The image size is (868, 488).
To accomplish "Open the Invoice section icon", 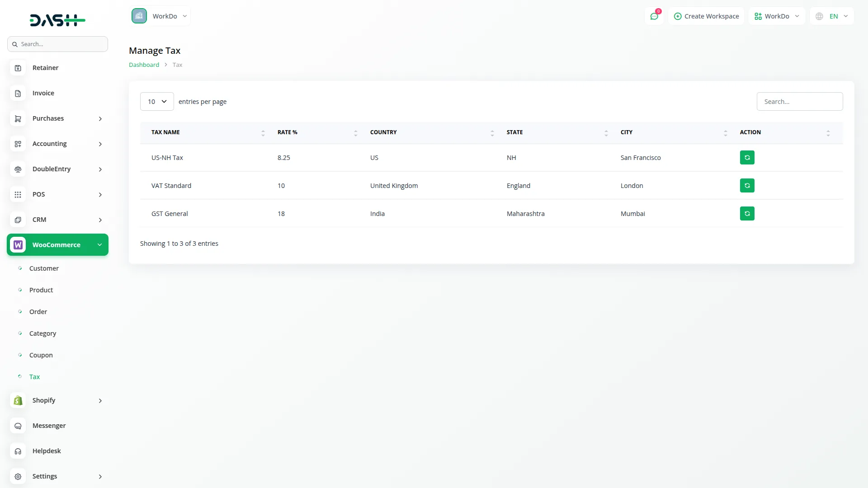I will pos(18,93).
